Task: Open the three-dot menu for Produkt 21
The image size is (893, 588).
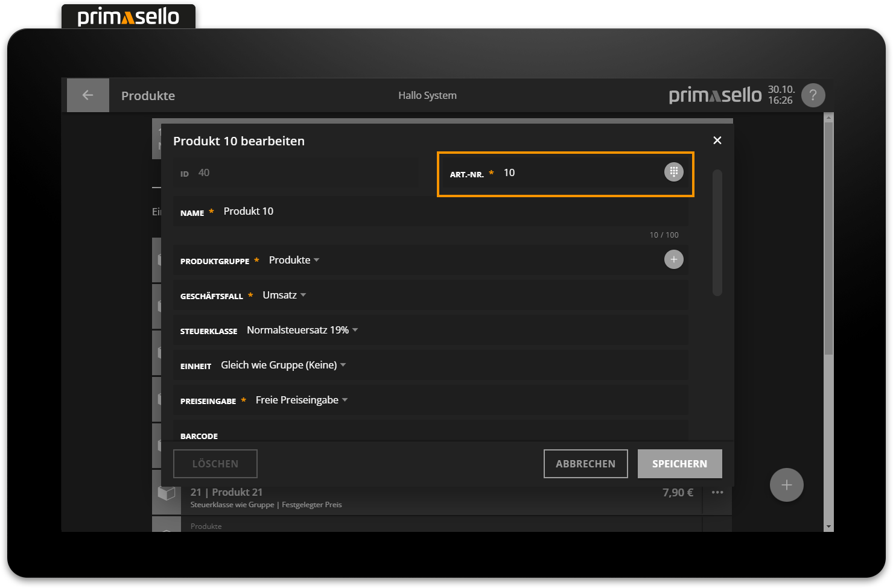Action: click(717, 492)
